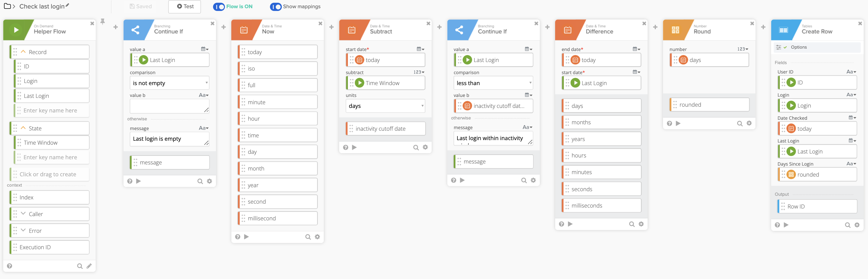Open the Options filter icon in Create Row

pyautogui.click(x=779, y=47)
